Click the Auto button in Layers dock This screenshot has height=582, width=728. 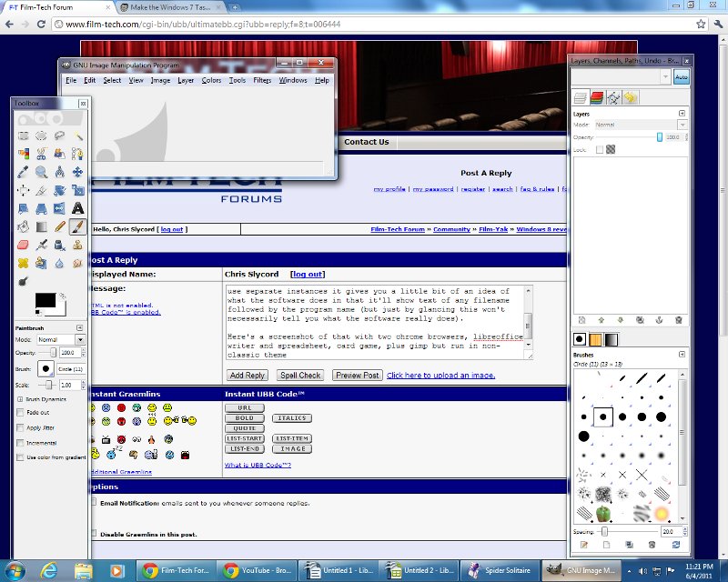point(682,77)
